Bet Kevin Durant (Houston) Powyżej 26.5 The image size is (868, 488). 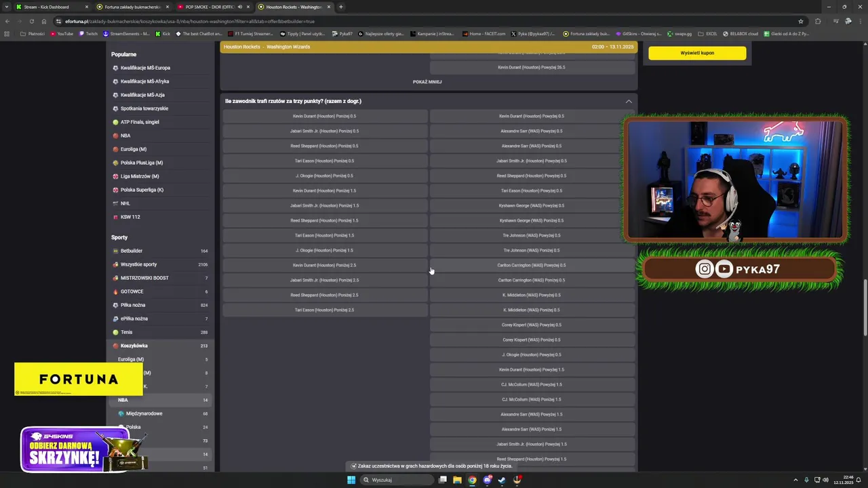(x=532, y=67)
